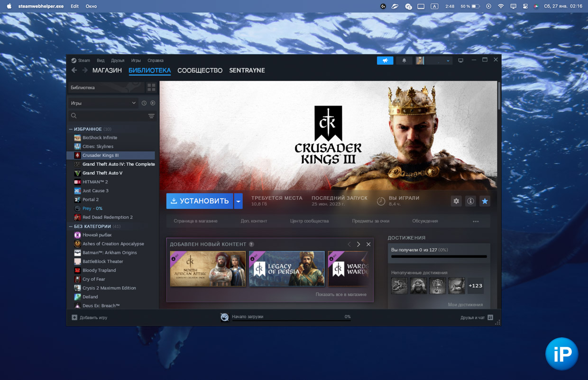The image size is (588, 380).
Task: Open Предметы за очки link
Action: 370,221
